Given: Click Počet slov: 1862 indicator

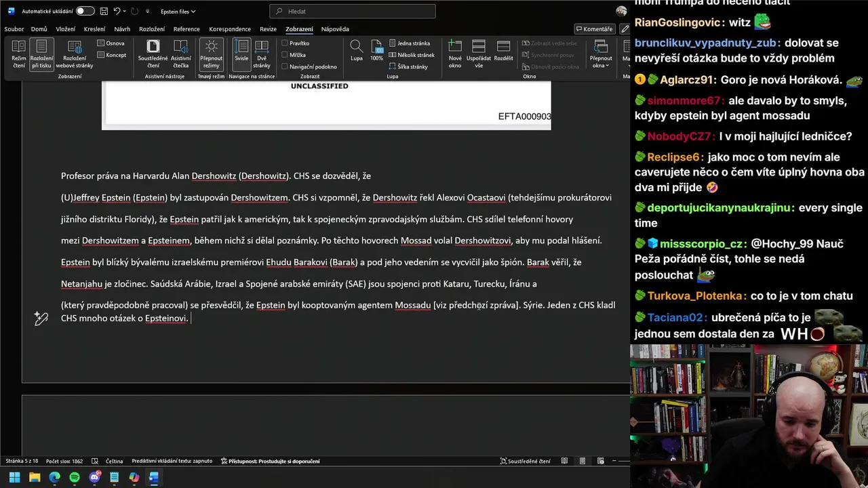Looking at the screenshot, I should (64, 461).
